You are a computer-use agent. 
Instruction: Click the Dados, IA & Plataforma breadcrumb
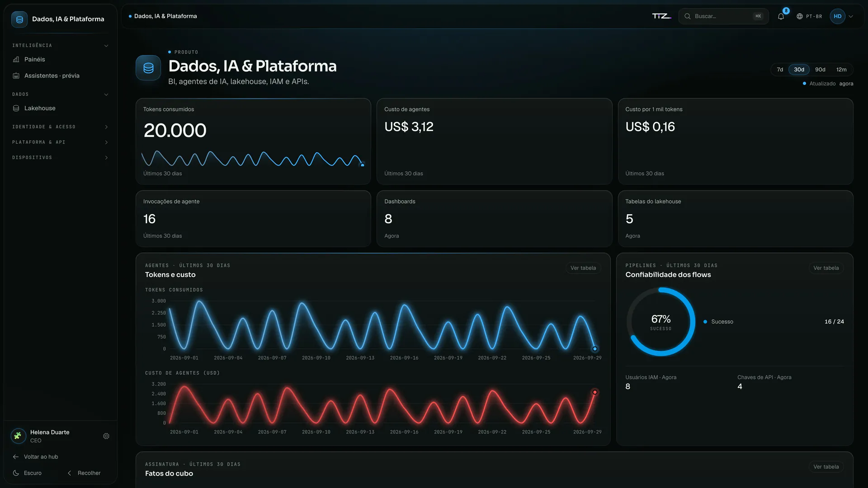165,16
